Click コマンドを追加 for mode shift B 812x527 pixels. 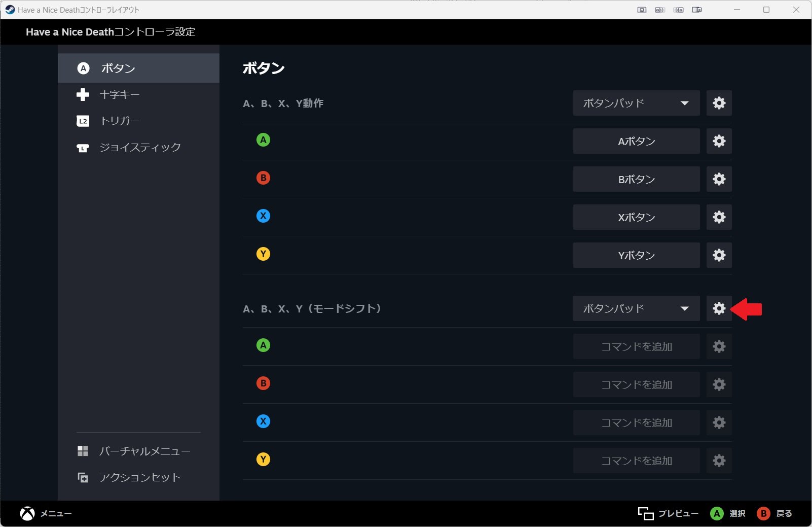click(636, 384)
